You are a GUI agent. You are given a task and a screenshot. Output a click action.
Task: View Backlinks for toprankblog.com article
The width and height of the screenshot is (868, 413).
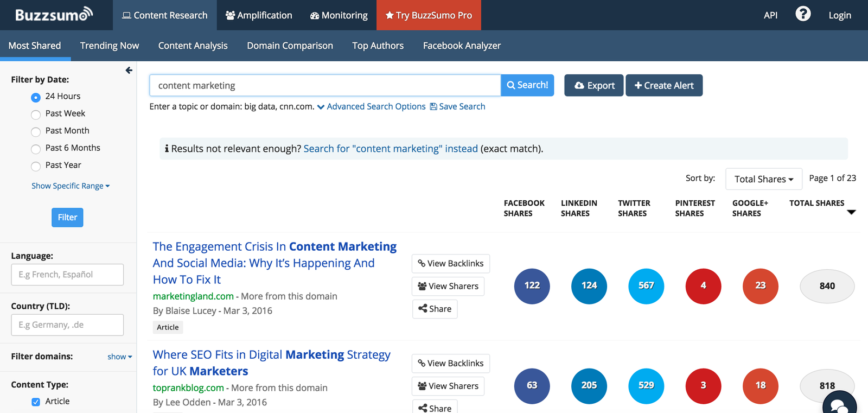point(451,363)
